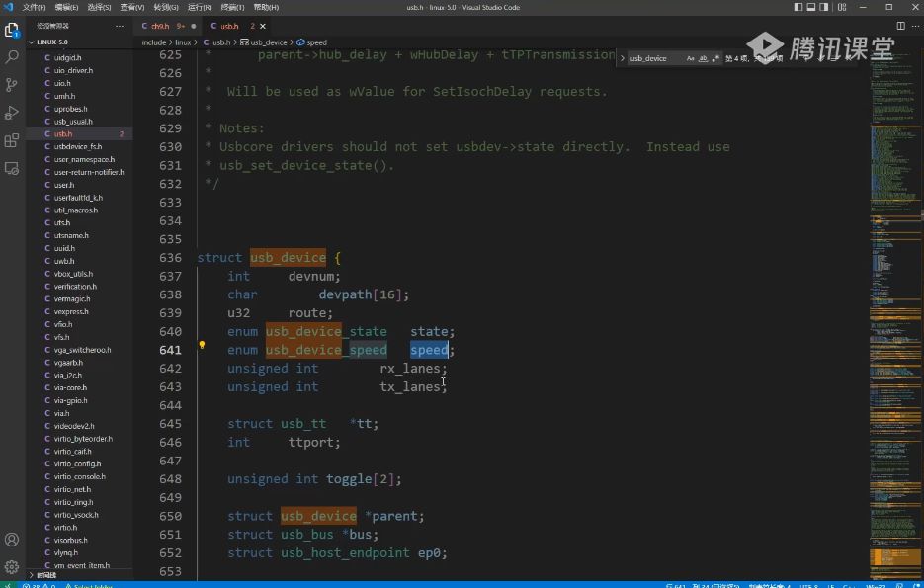The height and width of the screenshot is (588, 924).
Task: Open the customize layout icon
Action: [842, 7]
